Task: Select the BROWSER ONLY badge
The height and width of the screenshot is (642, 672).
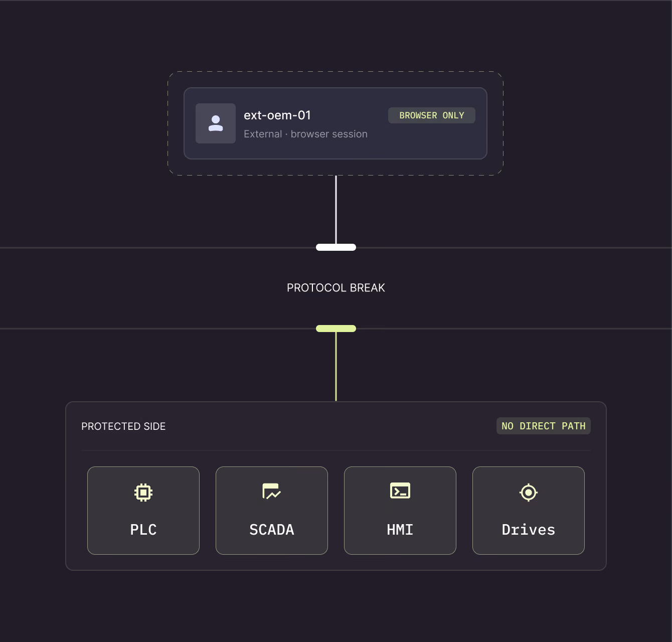Action: pyautogui.click(x=432, y=115)
